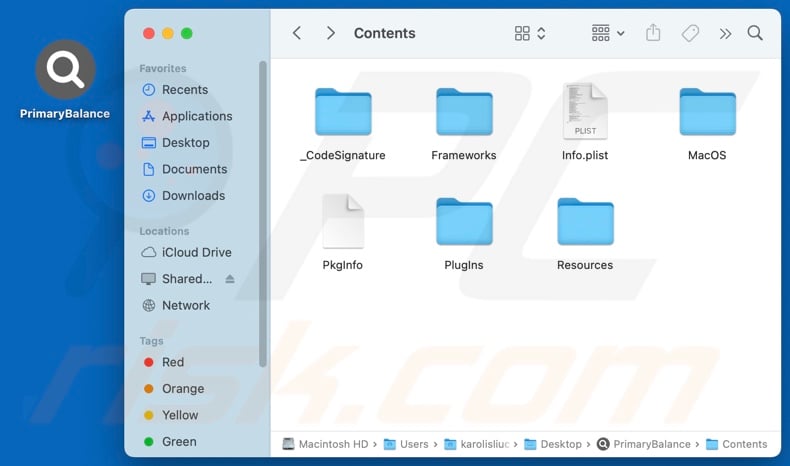Screen dimensions: 790x466
Task: Click the yellow minimize window button
Action: click(x=168, y=33)
